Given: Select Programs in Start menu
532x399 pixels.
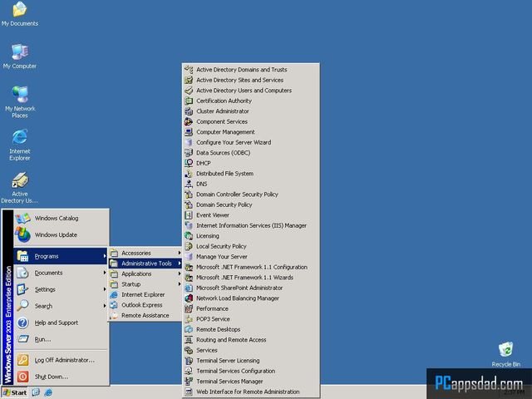Looking at the screenshot, I should [61, 256].
